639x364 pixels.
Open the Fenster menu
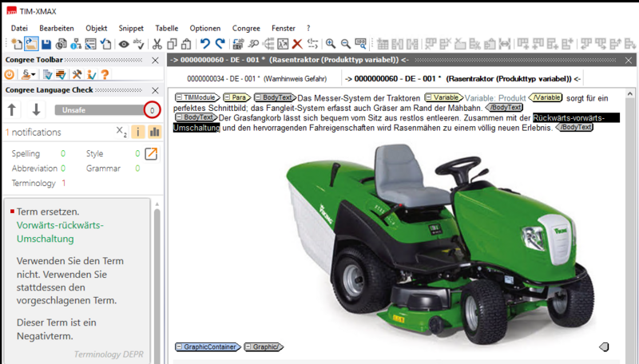coord(284,28)
